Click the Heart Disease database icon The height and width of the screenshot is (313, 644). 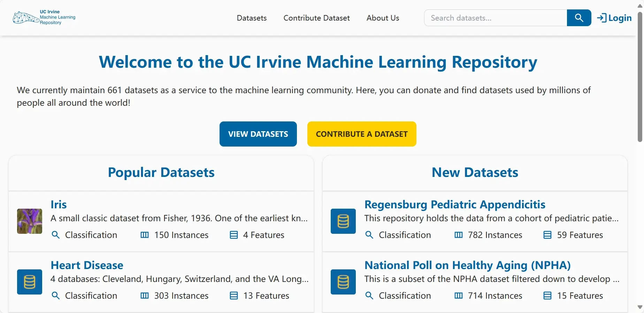(x=30, y=282)
